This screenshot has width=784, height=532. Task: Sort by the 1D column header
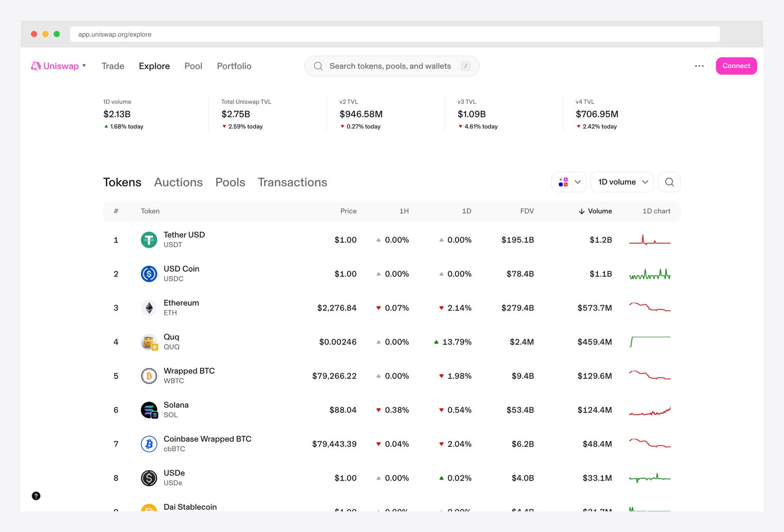tap(466, 211)
